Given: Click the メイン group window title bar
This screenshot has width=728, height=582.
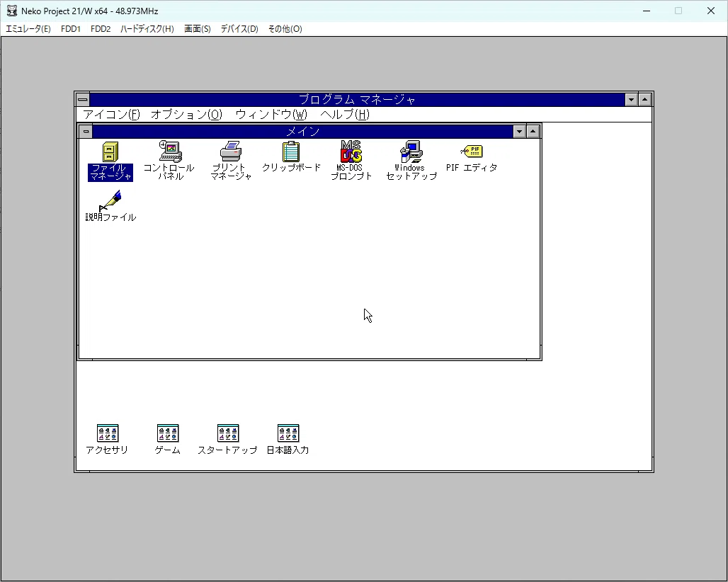Looking at the screenshot, I should point(302,132).
